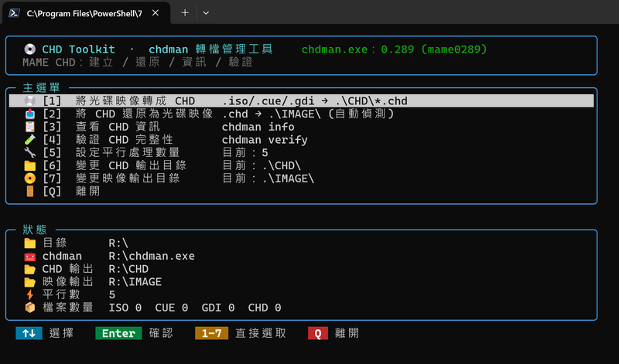
Task: Click the disc icon for option 1
Action: tap(29, 101)
